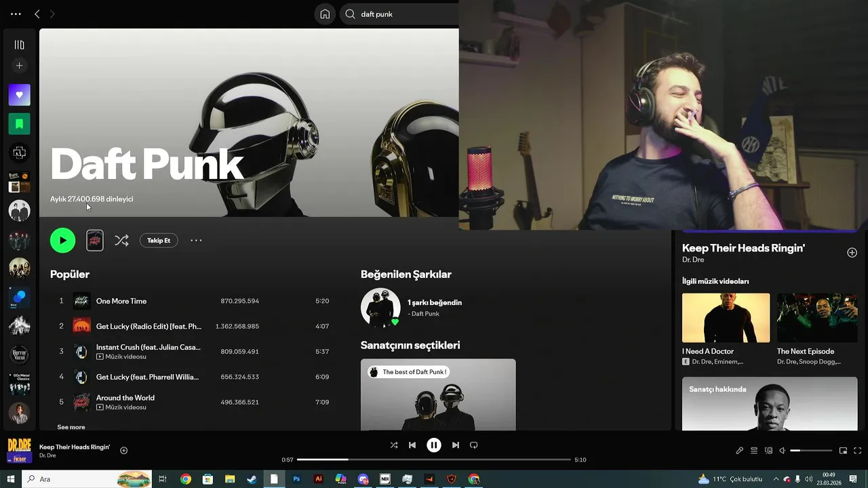Open The best of Daft Punk! pick
This screenshot has height=488, width=868.
pyautogui.click(x=438, y=394)
